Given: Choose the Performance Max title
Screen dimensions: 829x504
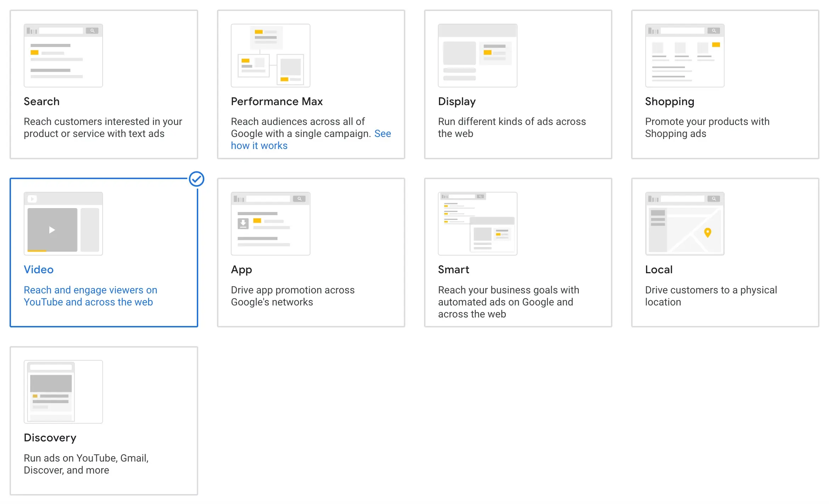Looking at the screenshot, I should (276, 102).
